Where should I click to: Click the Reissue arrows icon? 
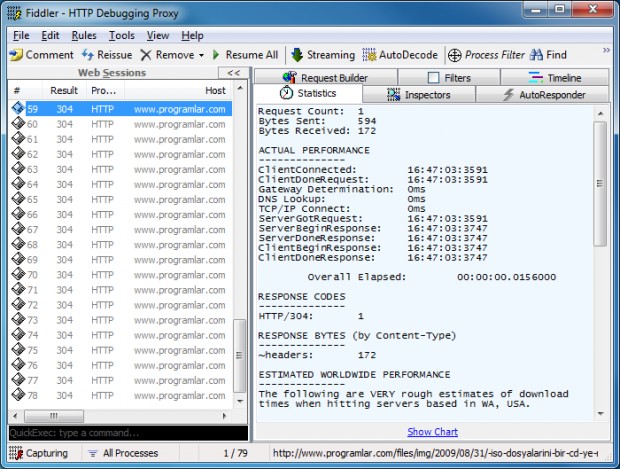pyautogui.click(x=88, y=55)
